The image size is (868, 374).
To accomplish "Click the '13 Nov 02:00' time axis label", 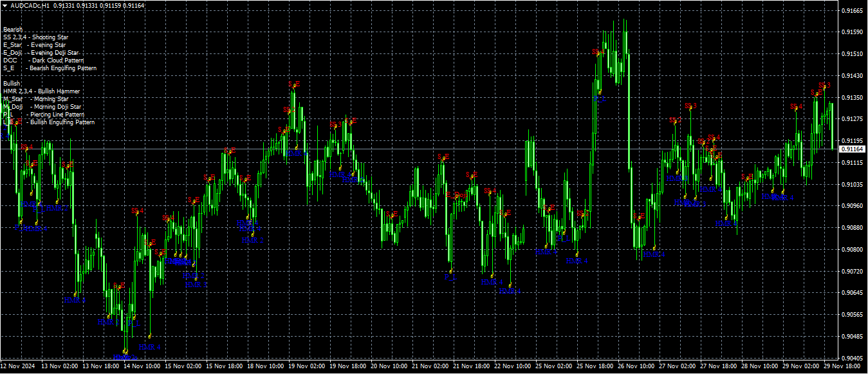I will [x=60, y=366].
